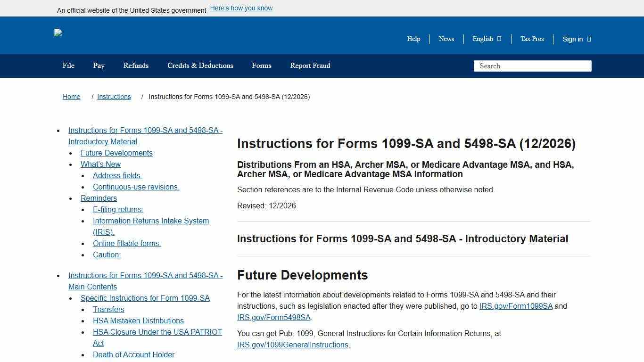This screenshot has height=362, width=644.
Task: Open the HSA Mistaken Distributions link
Action: point(138,321)
